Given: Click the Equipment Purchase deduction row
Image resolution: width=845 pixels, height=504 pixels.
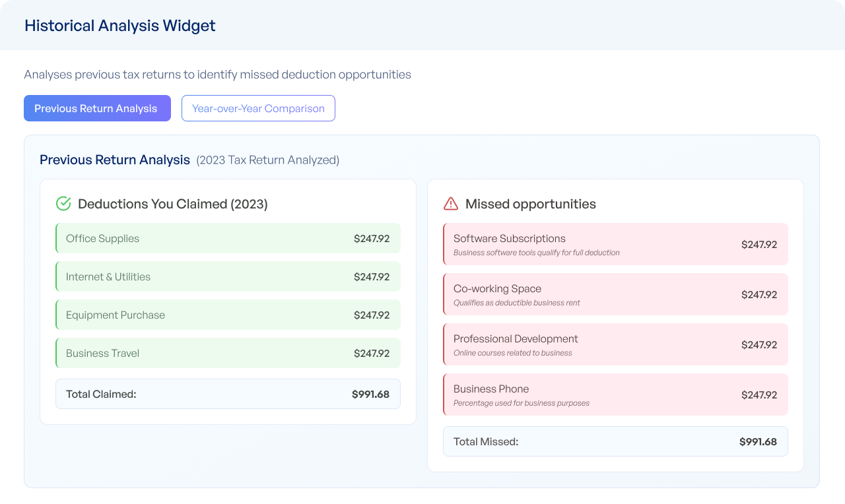Looking at the screenshot, I should pyautogui.click(x=228, y=315).
